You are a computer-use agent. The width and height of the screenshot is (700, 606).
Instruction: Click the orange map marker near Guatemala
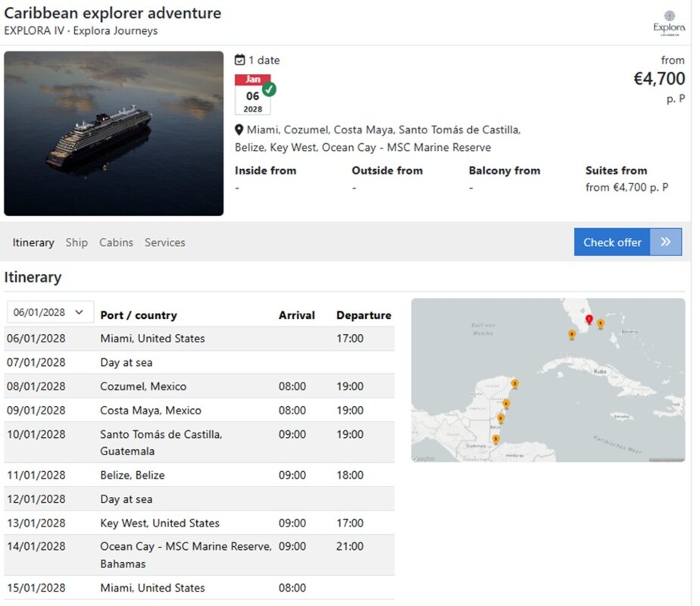click(x=495, y=439)
